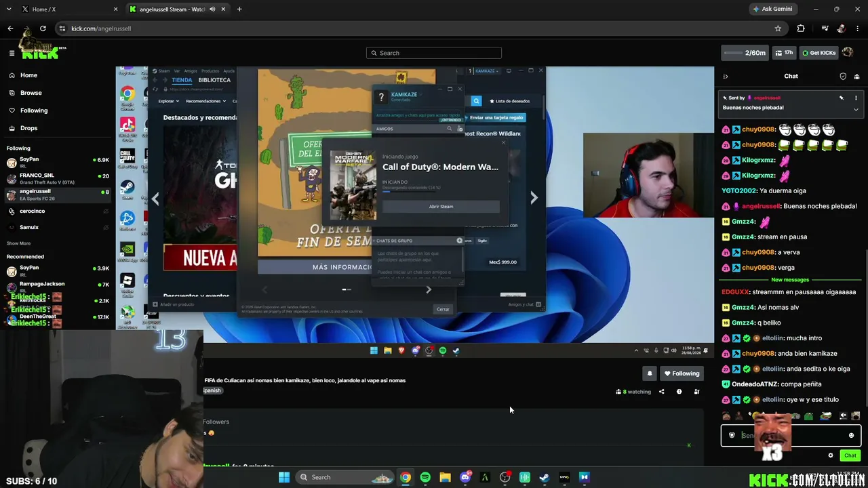The height and width of the screenshot is (488, 868).
Task: Open FRANCO_SNL channel in sidebar
Action: (58, 179)
